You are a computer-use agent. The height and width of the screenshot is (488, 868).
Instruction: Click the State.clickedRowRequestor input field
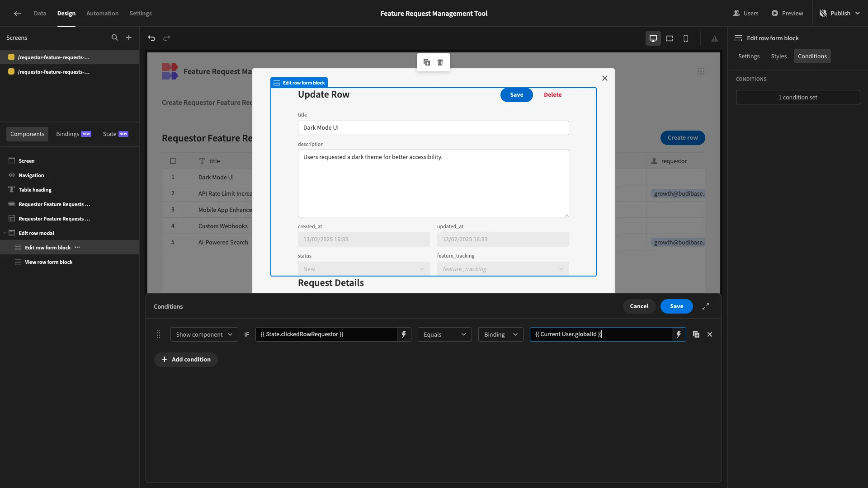click(326, 334)
